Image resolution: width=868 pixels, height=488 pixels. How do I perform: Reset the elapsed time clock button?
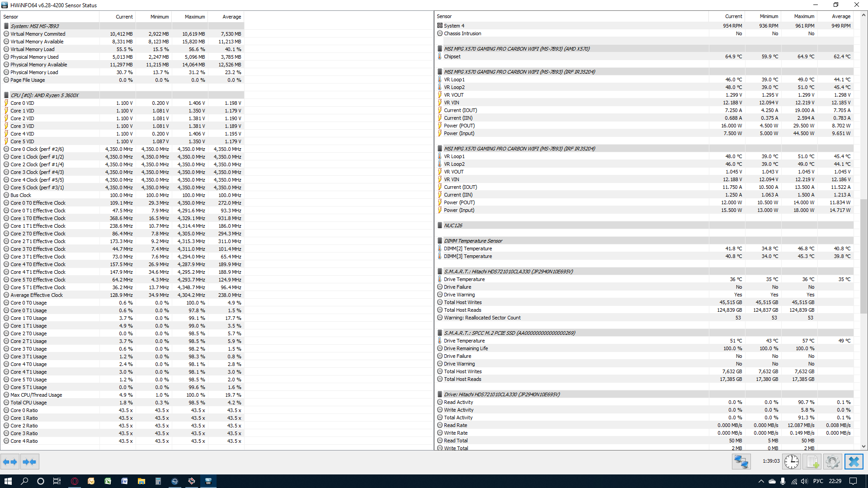click(791, 462)
